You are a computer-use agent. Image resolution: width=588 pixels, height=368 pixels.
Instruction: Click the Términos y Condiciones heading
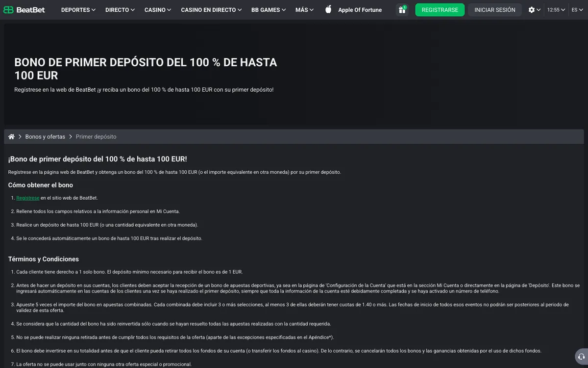[44, 259]
